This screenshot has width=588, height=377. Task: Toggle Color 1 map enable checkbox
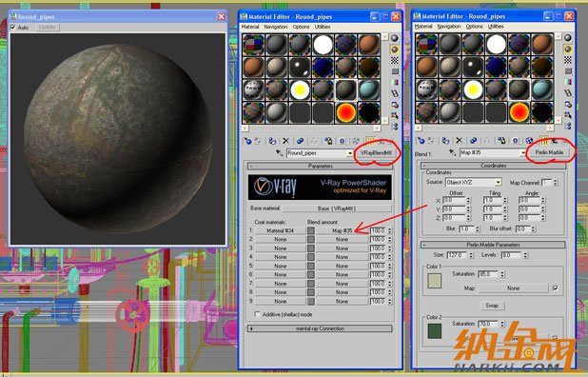[556, 288]
